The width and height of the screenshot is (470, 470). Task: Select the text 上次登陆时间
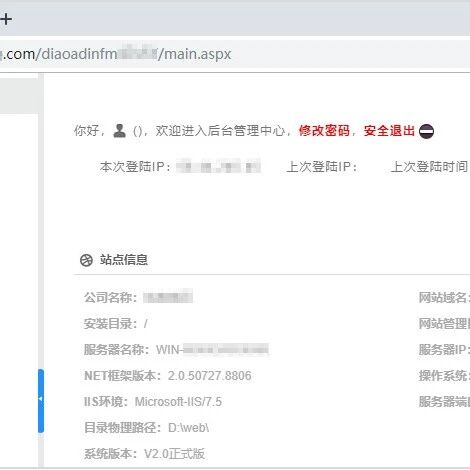(430, 166)
